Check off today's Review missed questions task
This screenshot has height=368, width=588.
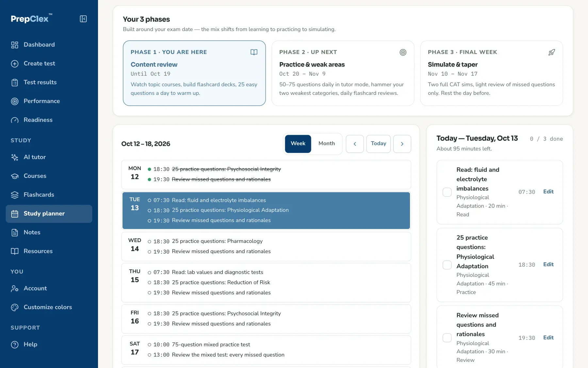pyautogui.click(x=447, y=338)
